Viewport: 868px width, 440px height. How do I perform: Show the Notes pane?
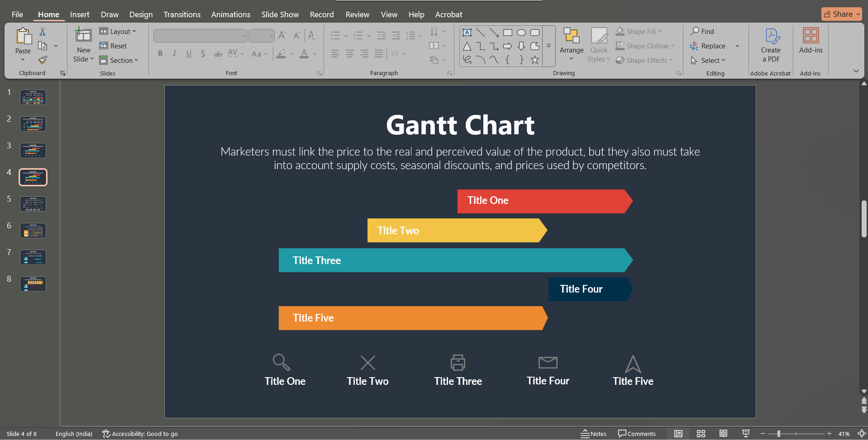coord(594,433)
